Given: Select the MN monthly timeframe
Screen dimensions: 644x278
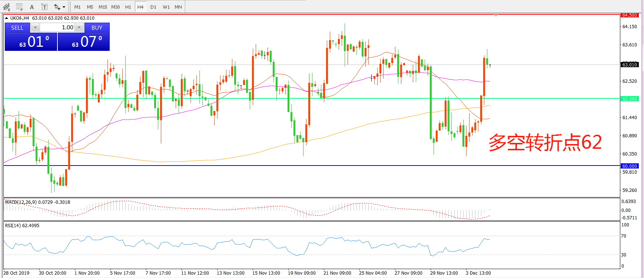Looking at the screenshot, I should pos(178,7).
